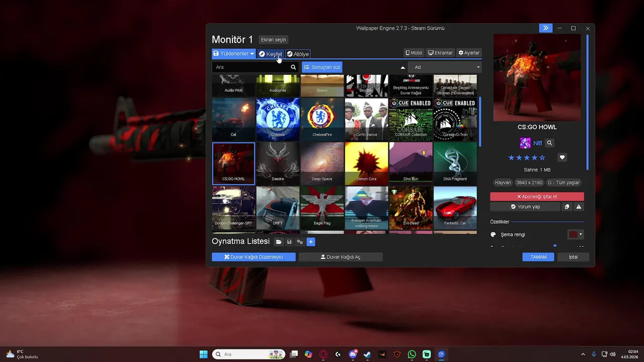644x362 pixels.
Task: Toggle the Sonuçları süz filter button
Action: (x=322, y=67)
